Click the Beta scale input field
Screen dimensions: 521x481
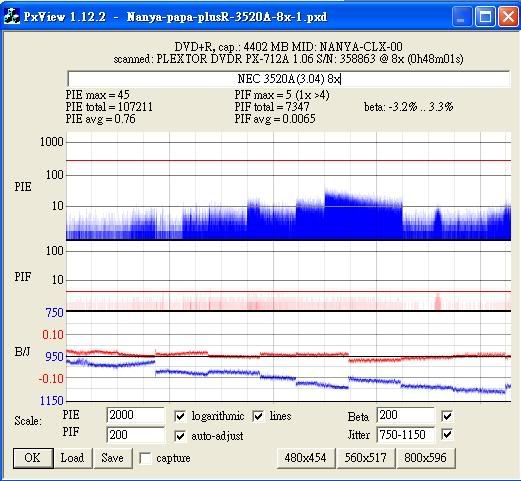click(x=405, y=415)
